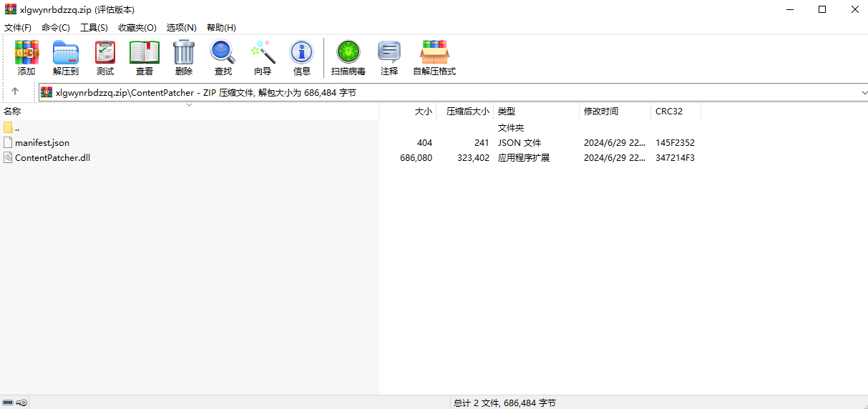Click the '..' parent directory row

189,127
